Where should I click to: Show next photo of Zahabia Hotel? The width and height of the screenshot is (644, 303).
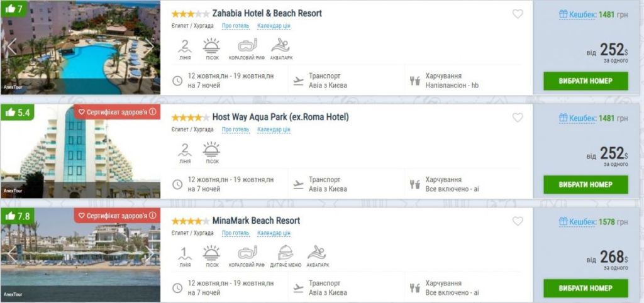click(150, 46)
